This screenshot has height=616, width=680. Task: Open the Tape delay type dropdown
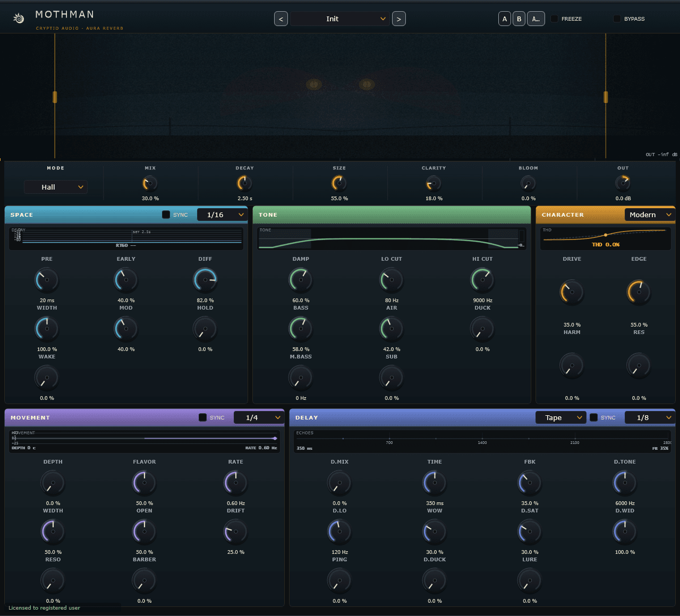(x=561, y=417)
